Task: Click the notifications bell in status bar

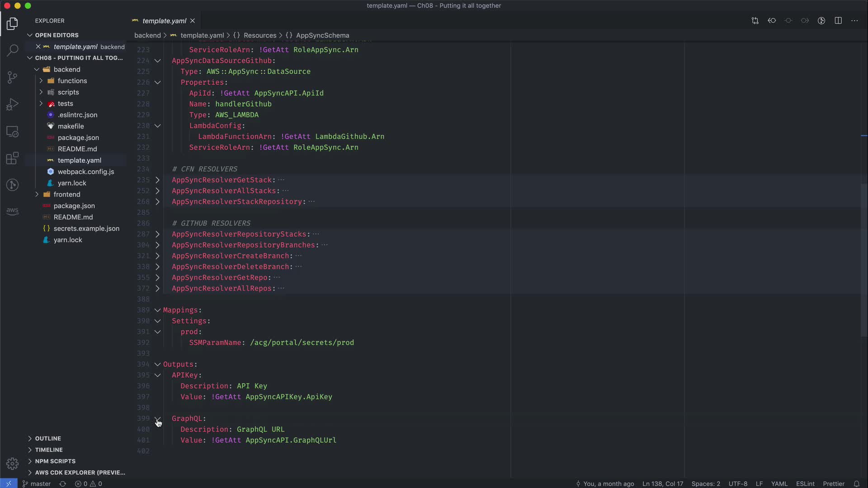Action: (856, 483)
